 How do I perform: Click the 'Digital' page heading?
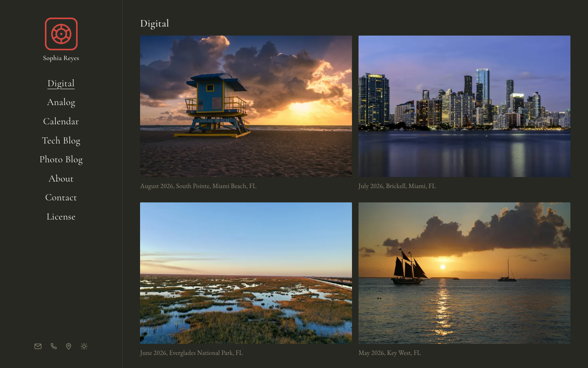click(154, 24)
